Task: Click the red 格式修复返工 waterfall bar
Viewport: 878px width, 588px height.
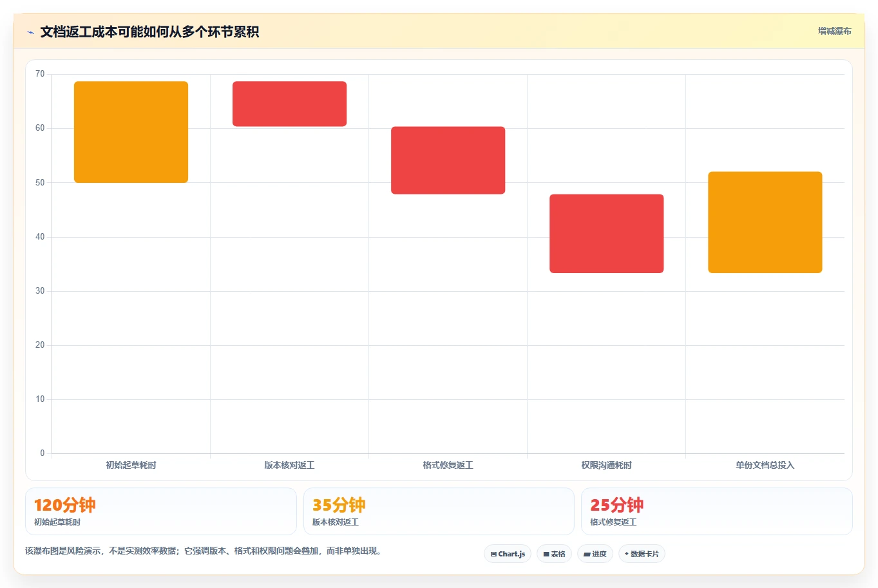Action: (x=448, y=160)
